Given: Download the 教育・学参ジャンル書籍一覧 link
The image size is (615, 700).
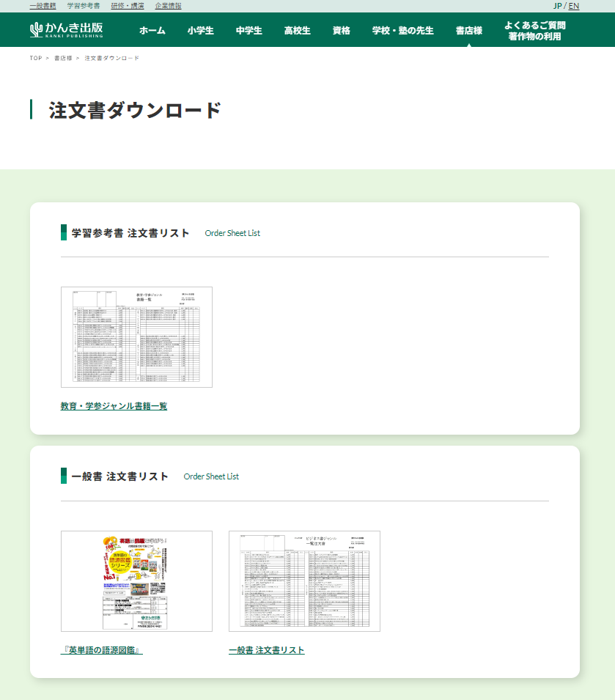Looking at the screenshot, I should (114, 406).
